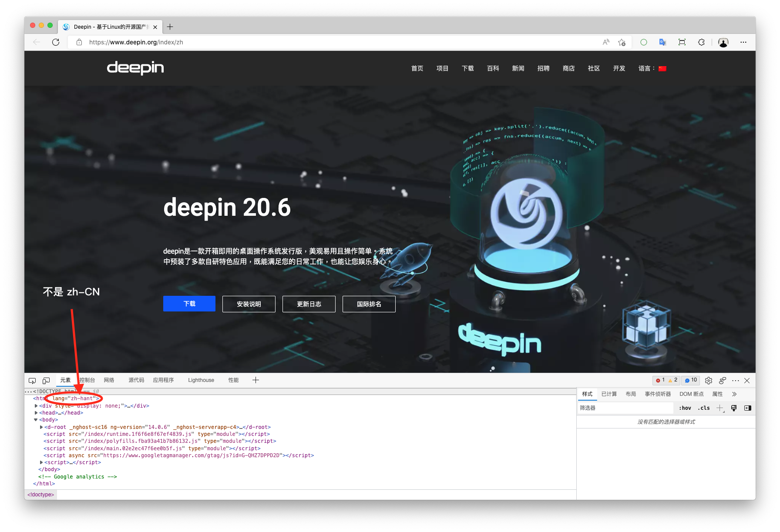The height and width of the screenshot is (532, 780).
Task: Switch to the 性能 DevTools tab
Action: pos(234,380)
